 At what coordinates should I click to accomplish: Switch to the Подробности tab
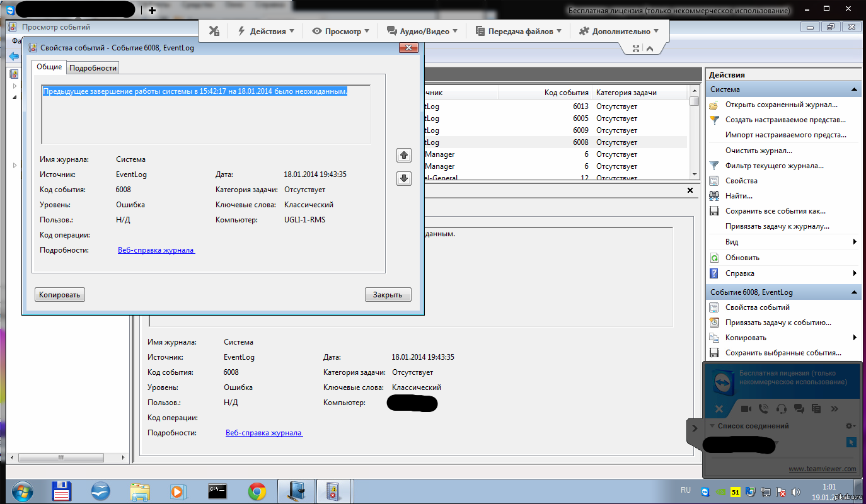click(x=93, y=68)
